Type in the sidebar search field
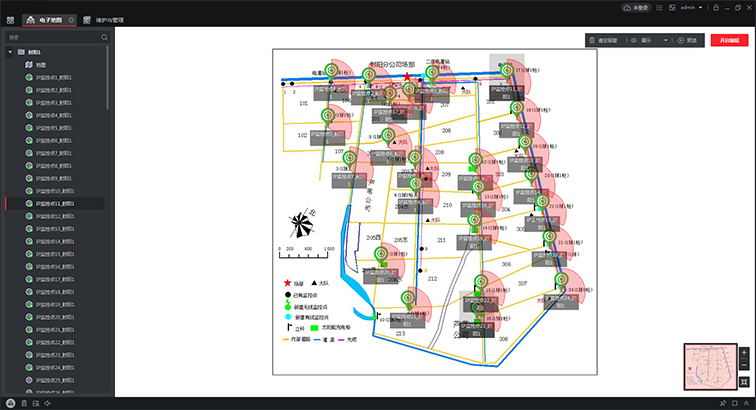The width and height of the screenshot is (756, 410). point(50,37)
